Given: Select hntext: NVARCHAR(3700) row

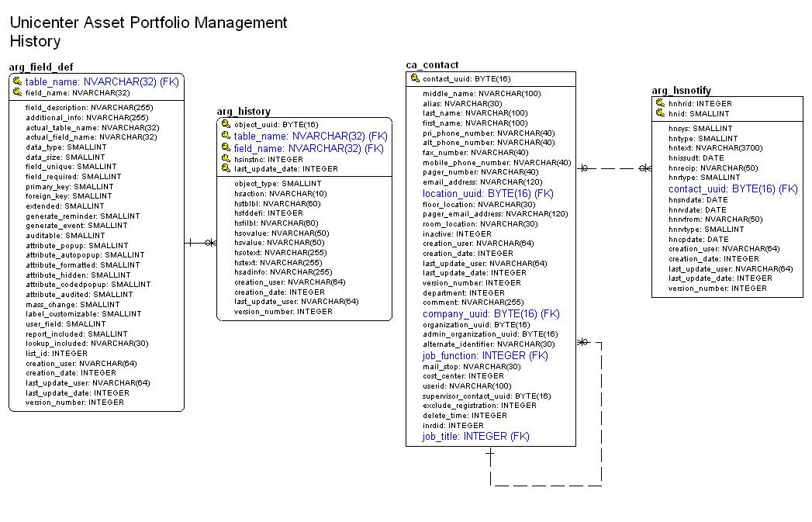Looking at the screenshot, I should [x=716, y=147].
